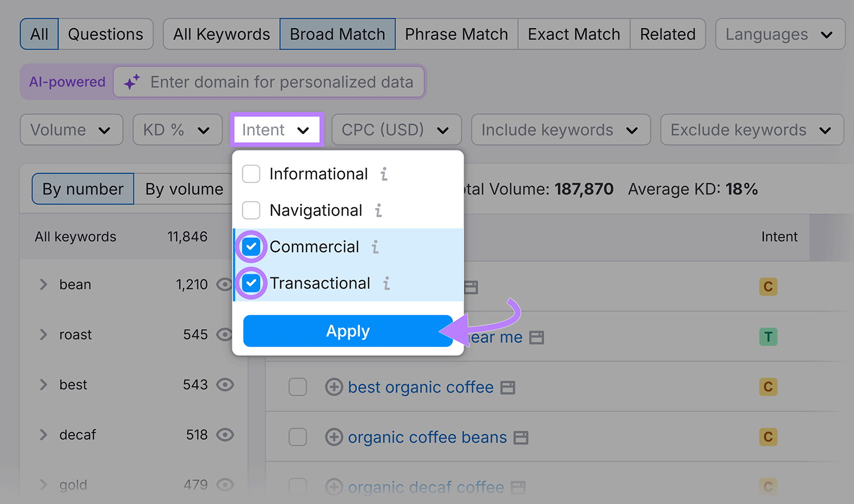Uncheck the Commercial intent checkbox

pos(251,246)
